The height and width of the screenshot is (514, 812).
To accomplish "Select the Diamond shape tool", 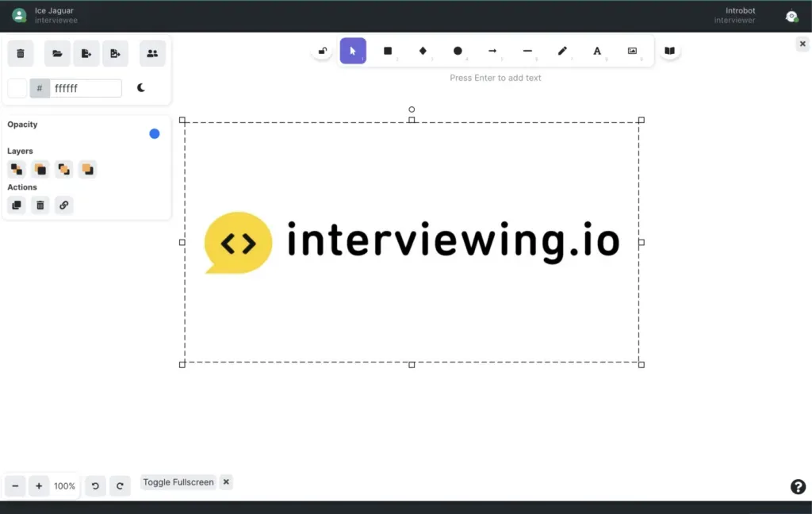I will (x=423, y=51).
